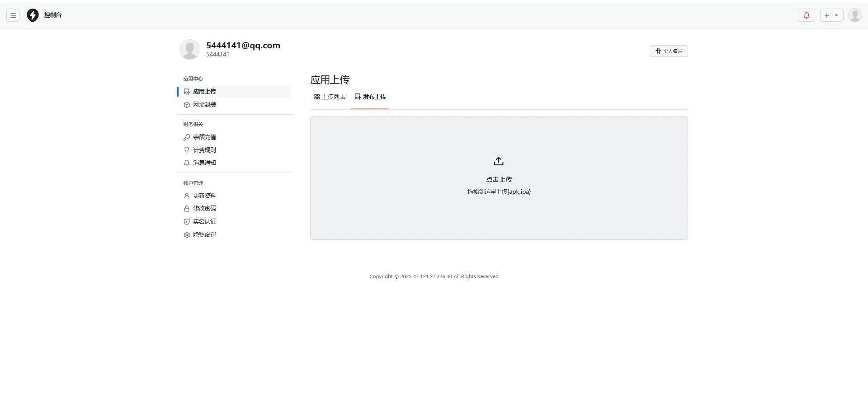
Task: Click the lightning bolt logo
Action: [x=33, y=15]
